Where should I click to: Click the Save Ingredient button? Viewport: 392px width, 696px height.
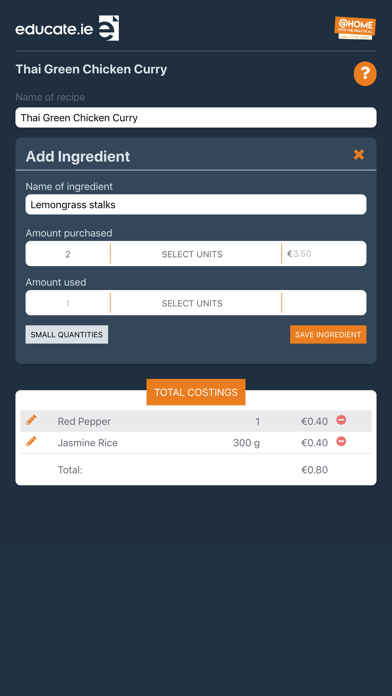tap(328, 335)
